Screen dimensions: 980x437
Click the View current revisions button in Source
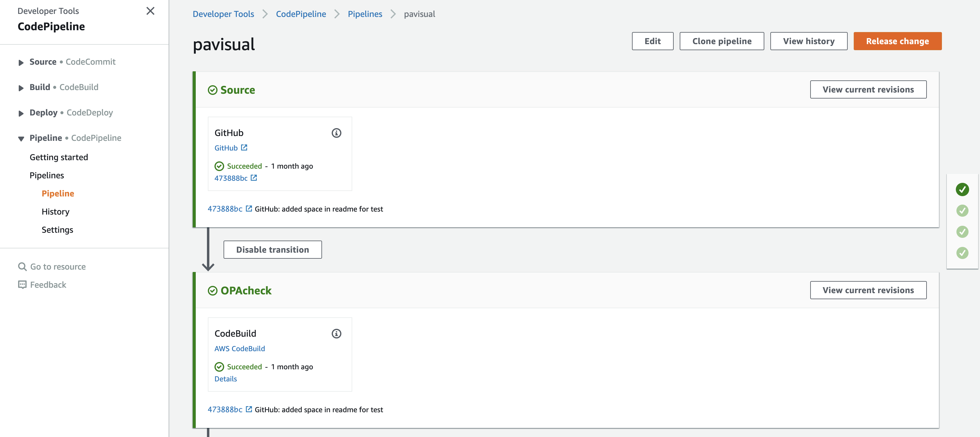(869, 89)
